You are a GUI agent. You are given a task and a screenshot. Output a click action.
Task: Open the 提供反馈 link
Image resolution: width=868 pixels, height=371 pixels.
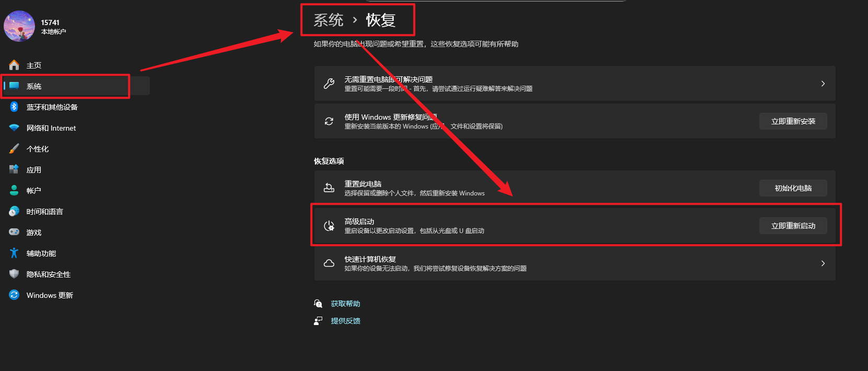coord(345,321)
